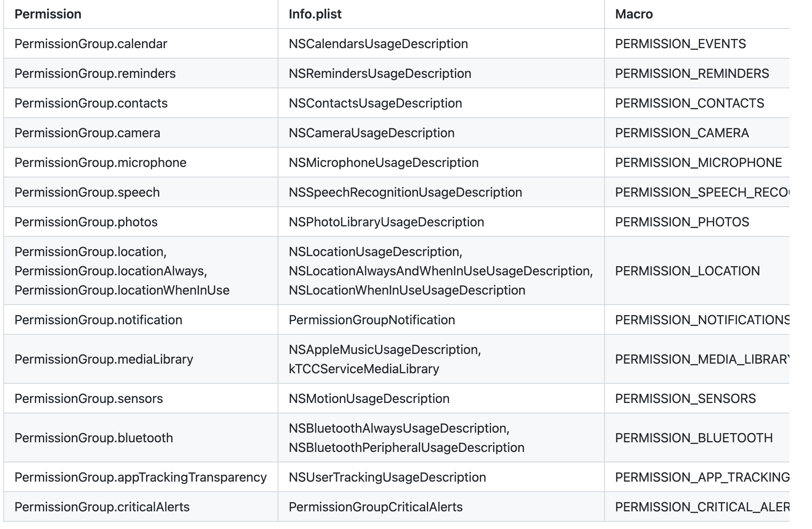Click the PERMISSION_SPEECH_RECOGNIZER macro cell

[701, 192]
